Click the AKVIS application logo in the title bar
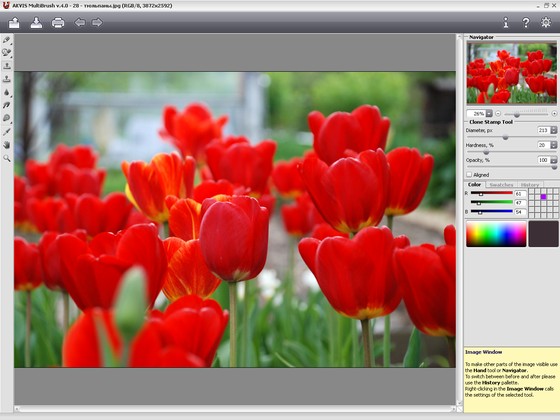The height and width of the screenshot is (420, 560). [5, 5]
